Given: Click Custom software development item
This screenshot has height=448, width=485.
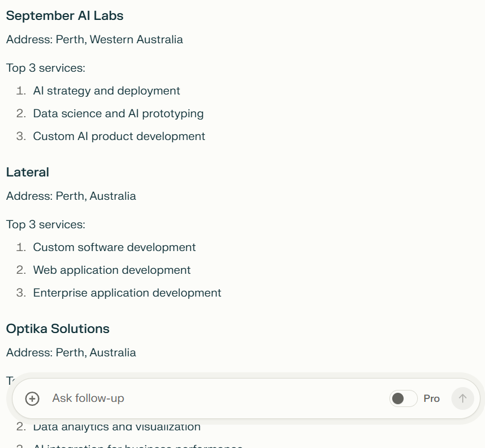Looking at the screenshot, I should 114,248.
